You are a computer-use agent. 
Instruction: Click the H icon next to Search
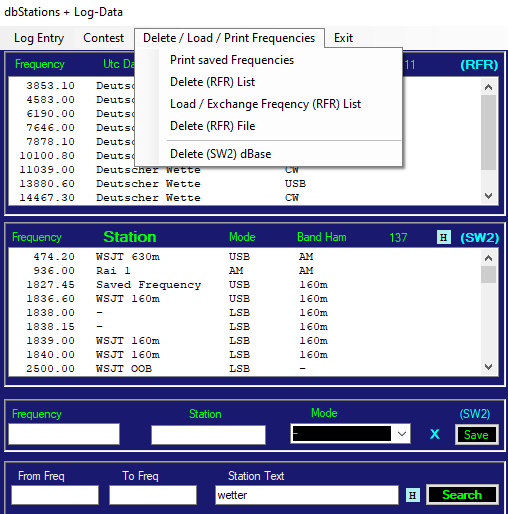[412, 495]
